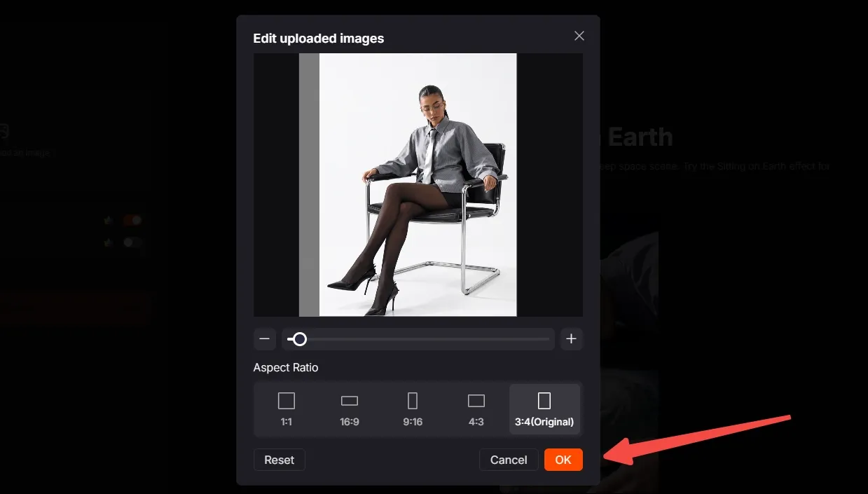The height and width of the screenshot is (494, 868).
Task: Choose the 9:16 aspect ratio
Action: [x=413, y=409]
